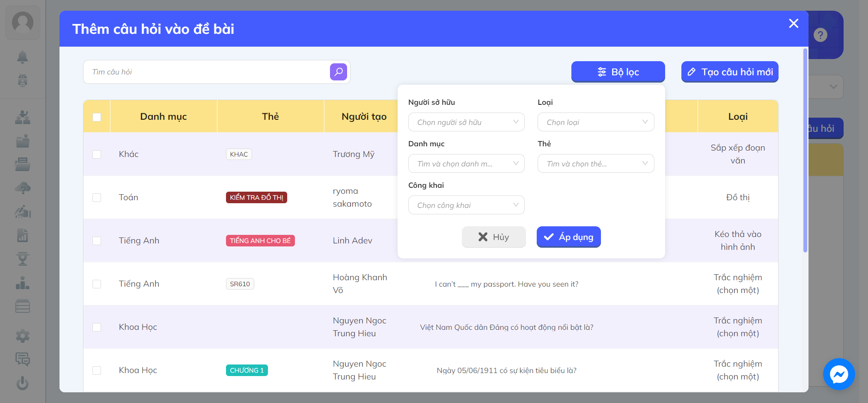Click the passport question text
The width and height of the screenshot is (868, 403).
506,284
